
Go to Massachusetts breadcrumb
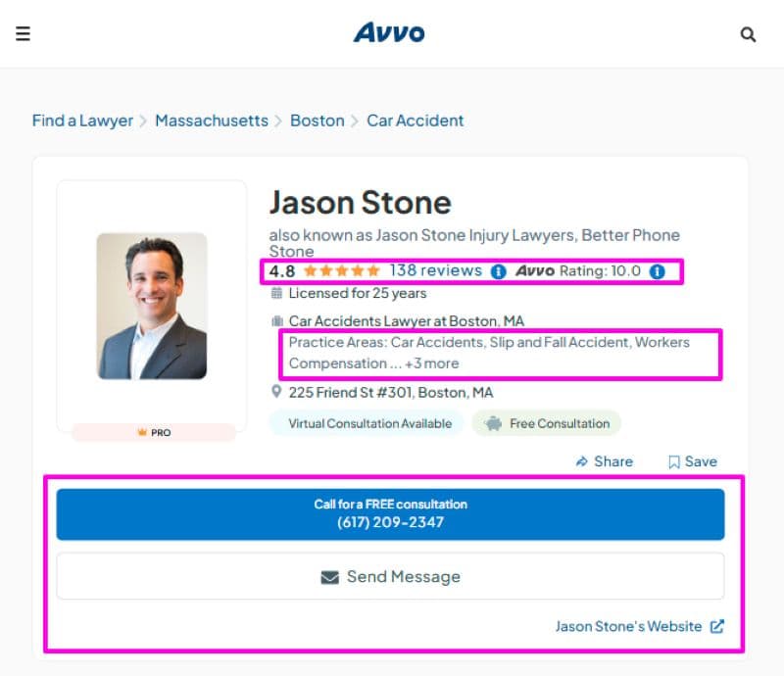212,121
